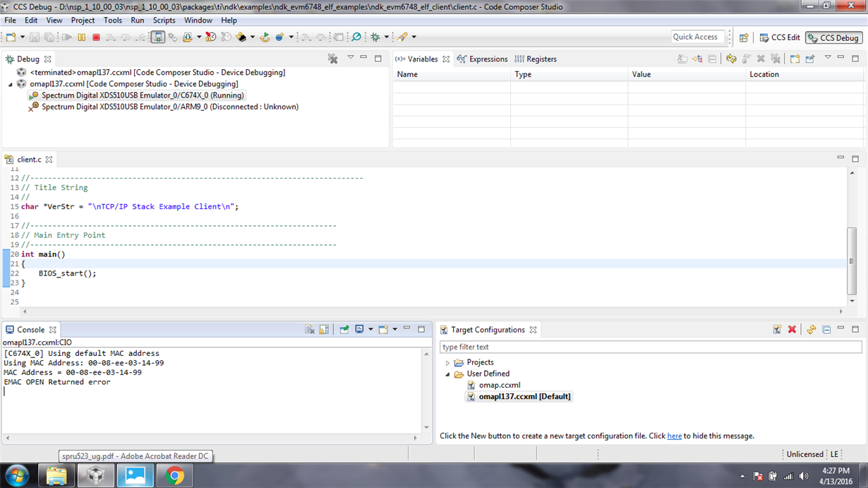Viewport: 868px width, 488px height.
Task: Expand the Projects folder in Target Configurations
Action: pyautogui.click(x=447, y=363)
